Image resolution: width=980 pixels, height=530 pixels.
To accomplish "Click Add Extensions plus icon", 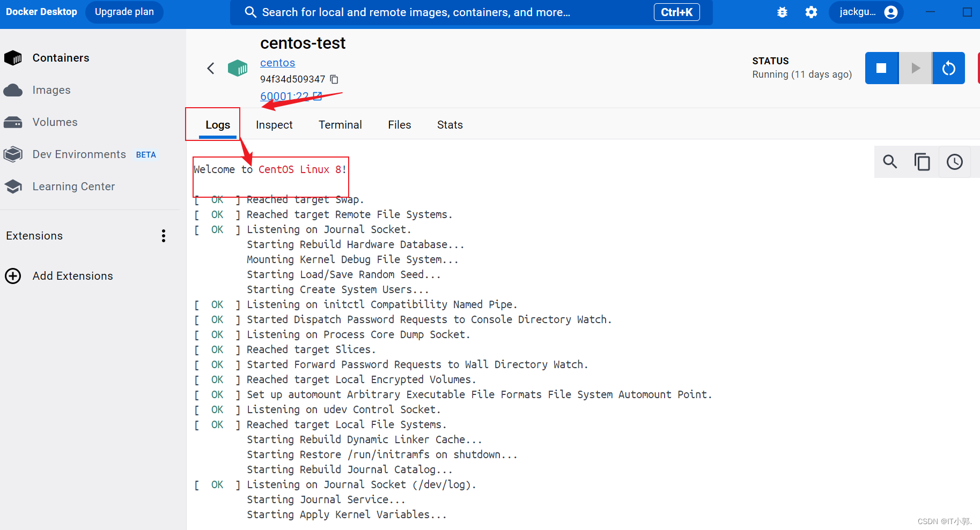I will (x=13, y=276).
